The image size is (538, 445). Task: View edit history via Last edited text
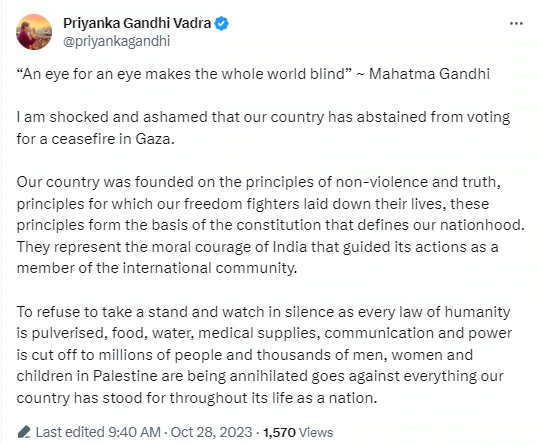(x=70, y=432)
